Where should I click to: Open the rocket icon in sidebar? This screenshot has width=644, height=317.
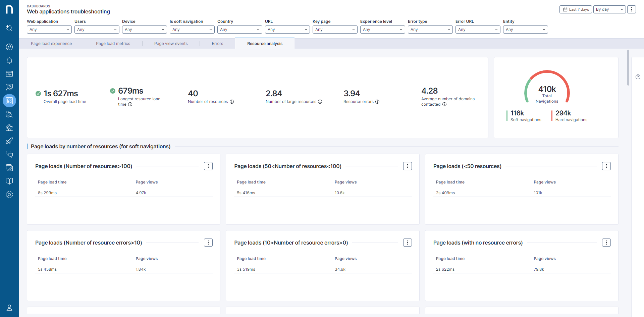(9, 141)
